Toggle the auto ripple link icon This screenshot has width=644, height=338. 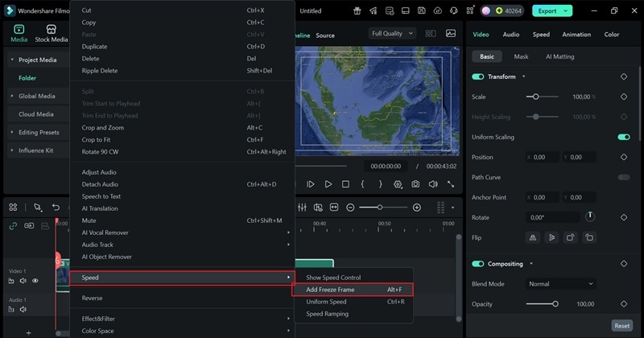point(13,225)
